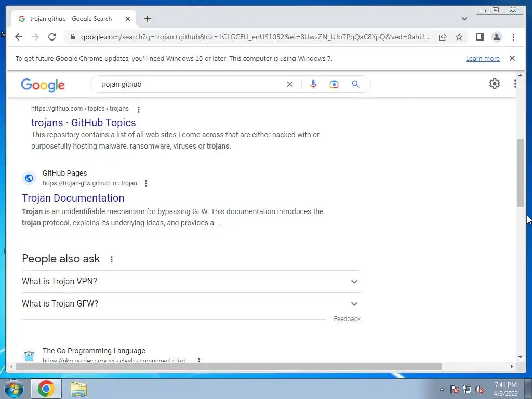532x399 pixels.
Task: Open Google quick settings gear
Action: pyautogui.click(x=495, y=84)
